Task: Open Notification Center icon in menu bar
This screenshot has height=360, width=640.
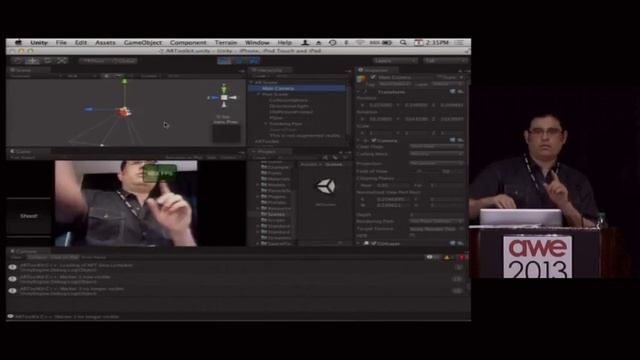Action: (460, 42)
